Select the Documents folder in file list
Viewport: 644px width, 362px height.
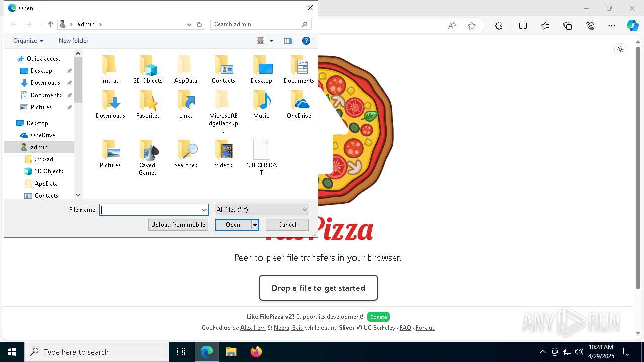[x=299, y=70]
